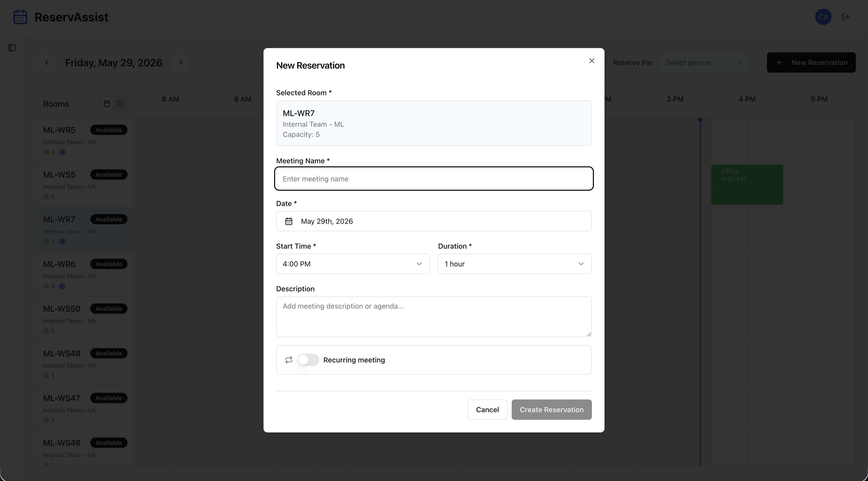
Task: Switch to calendar view icon in Rooms
Action: pos(107,104)
